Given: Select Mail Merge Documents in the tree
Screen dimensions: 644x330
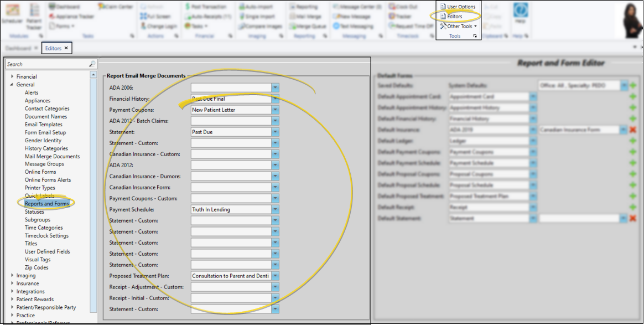Looking at the screenshot, I should tap(52, 157).
